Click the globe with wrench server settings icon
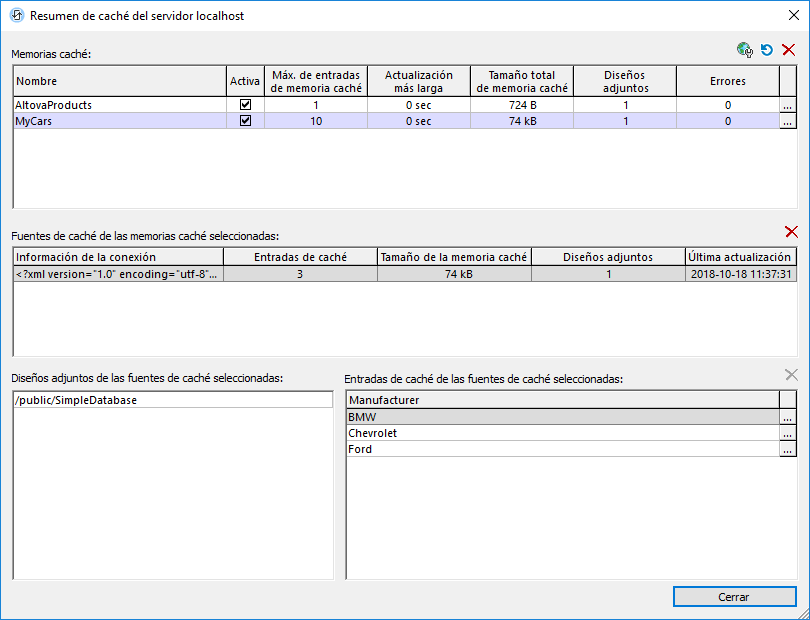The image size is (810, 620). pos(744,50)
